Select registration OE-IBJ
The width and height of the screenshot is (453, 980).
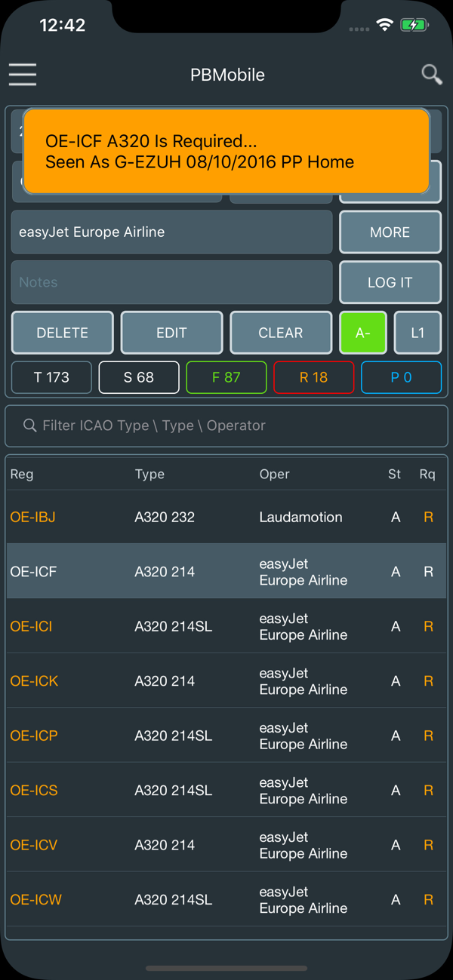(32, 518)
